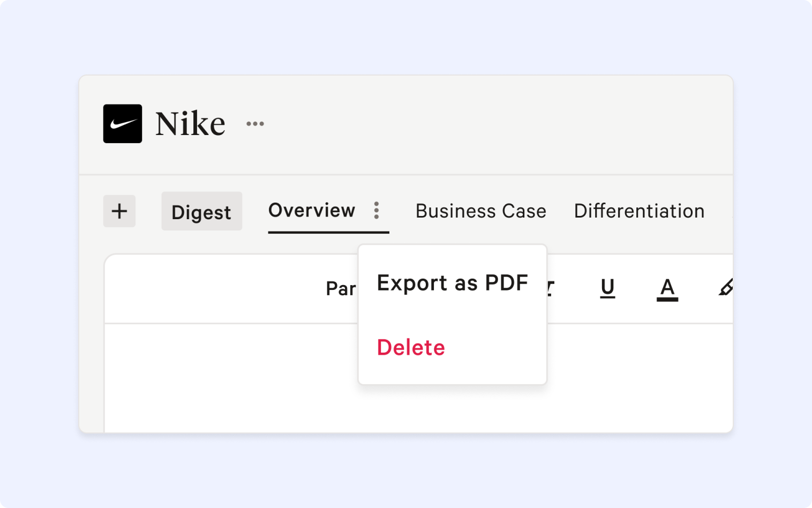Viewport: 812px width, 508px height.
Task: Add a new tab with plus button
Action: pyautogui.click(x=119, y=211)
